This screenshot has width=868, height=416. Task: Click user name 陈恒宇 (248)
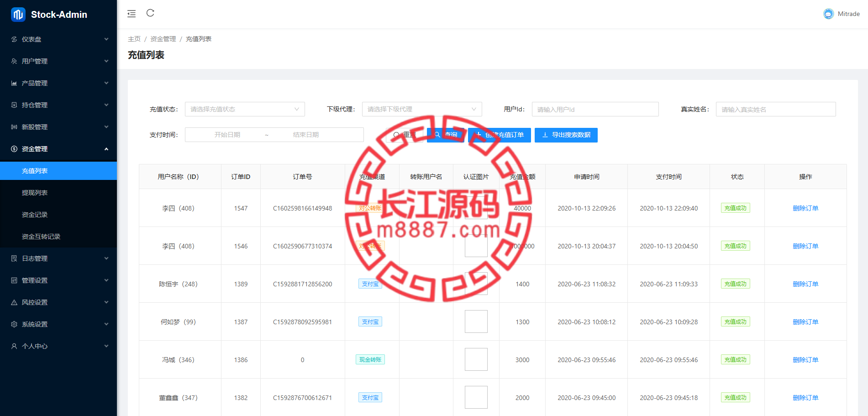178,284
